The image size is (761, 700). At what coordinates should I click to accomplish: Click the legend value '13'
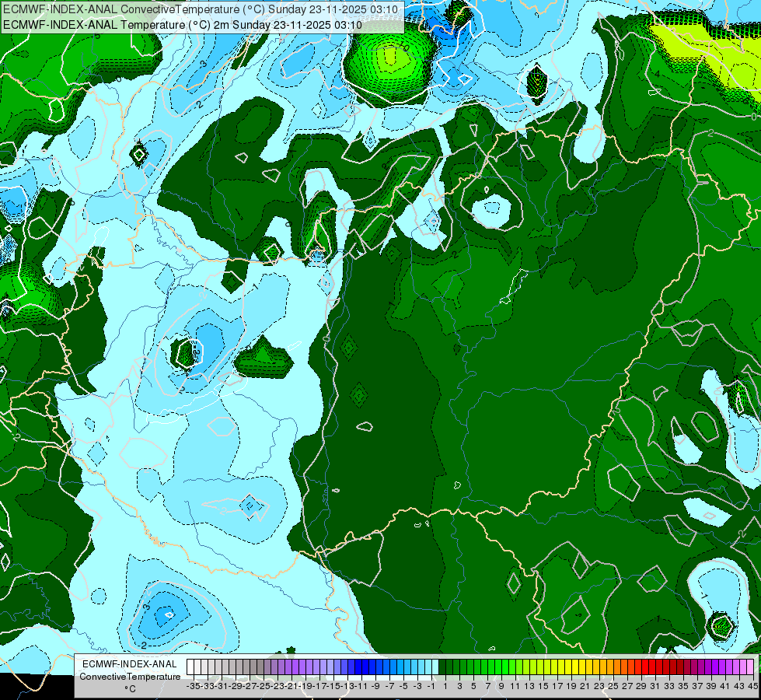point(529,686)
